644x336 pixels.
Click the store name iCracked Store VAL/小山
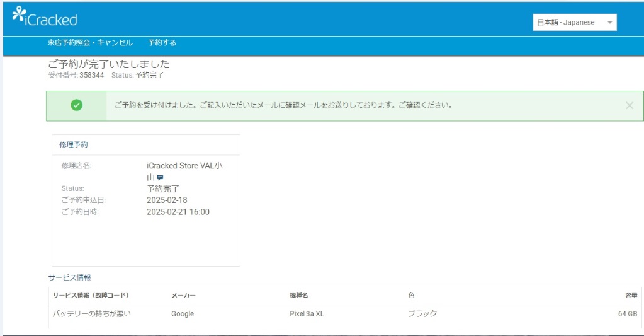[x=184, y=171]
